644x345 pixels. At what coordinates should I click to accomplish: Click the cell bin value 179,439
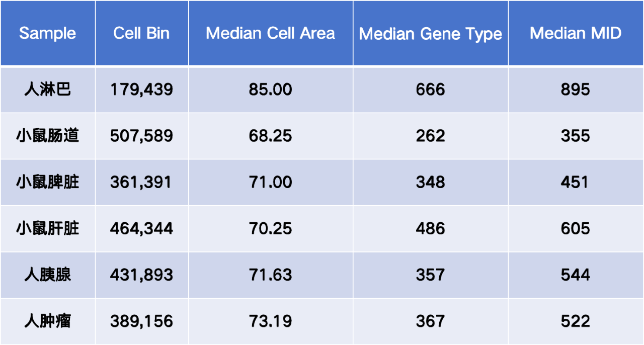pyautogui.click(x=141, y=90)
